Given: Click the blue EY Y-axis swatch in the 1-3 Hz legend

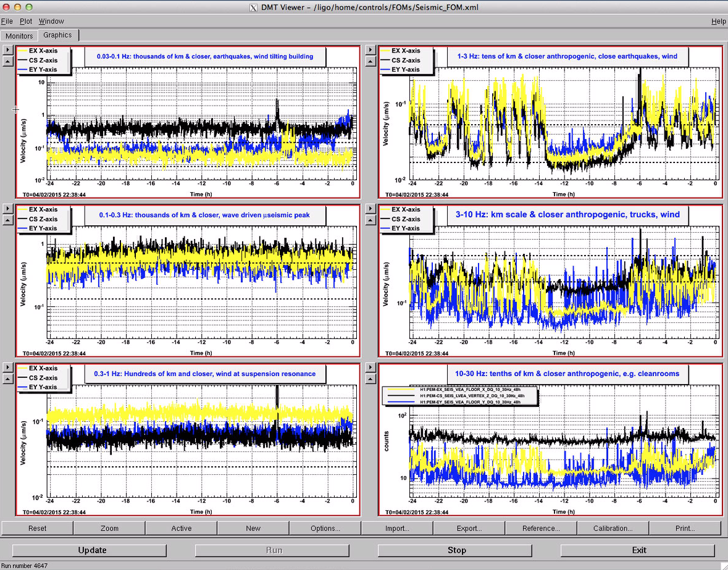Looking at the screenshot, I should point(385,70).
